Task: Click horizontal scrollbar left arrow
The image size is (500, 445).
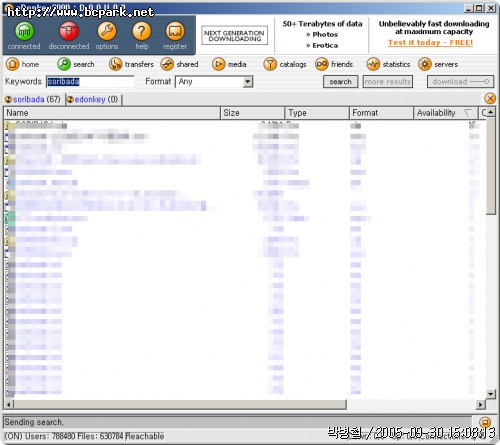Action: point(9,405)
